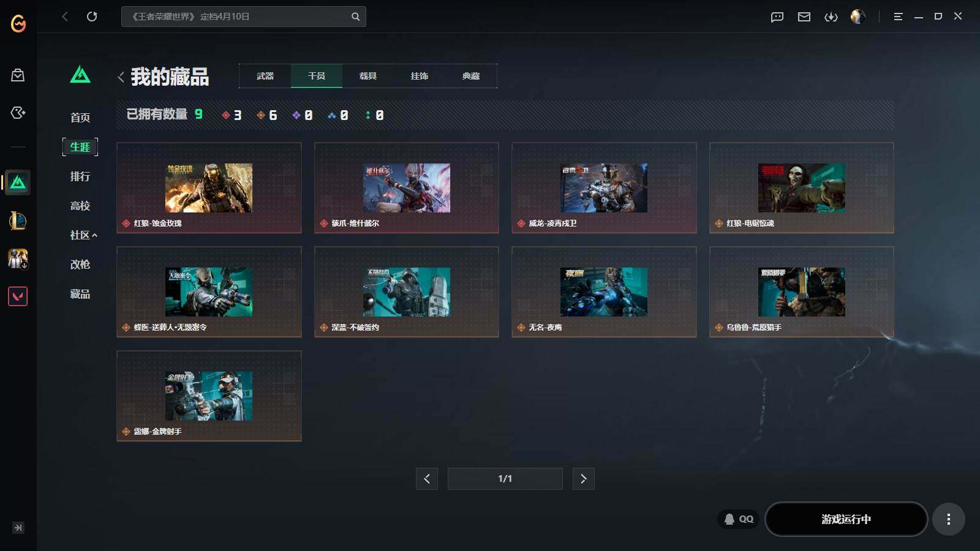Select the 威龙-凌霄戍卫 skin card
The width and height of the screenshot is (980, 551).
604,188
